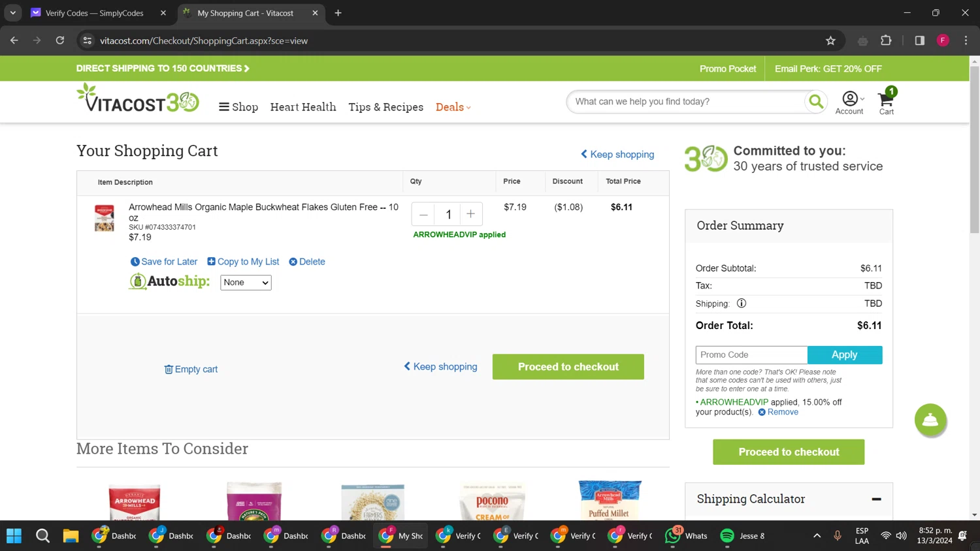Click Direct Shipping to 150 Countries banner
Image resolution: width=980 pixels, height=551 pixels.
[163, 69]
